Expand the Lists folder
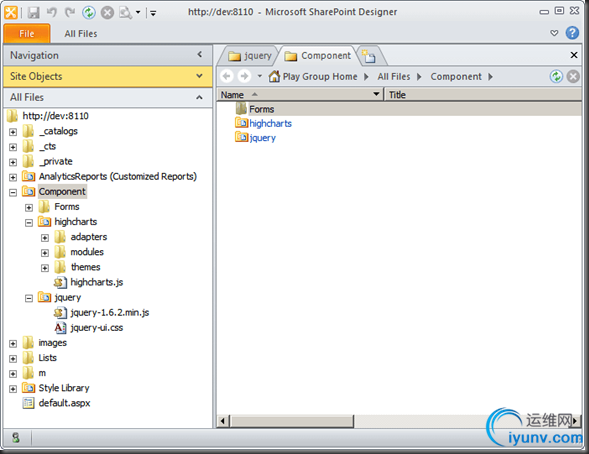This screenshot has width=589, height=454. (x=13, y=359)
